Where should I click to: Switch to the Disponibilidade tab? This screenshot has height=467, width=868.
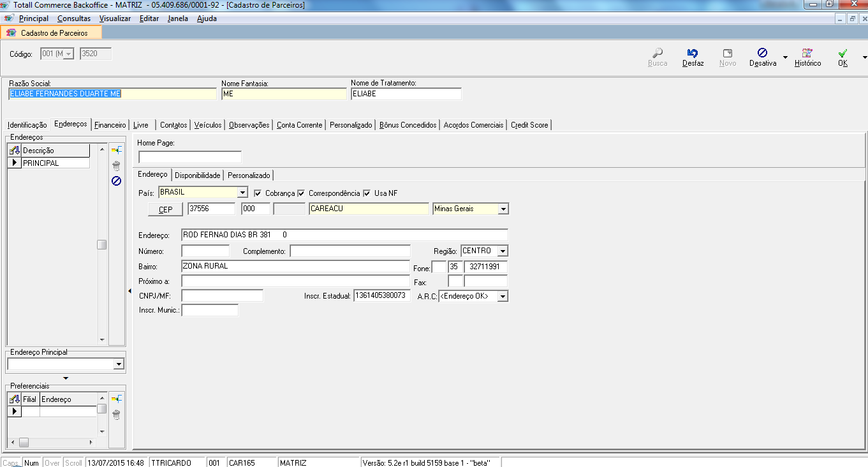pos(198,175)
